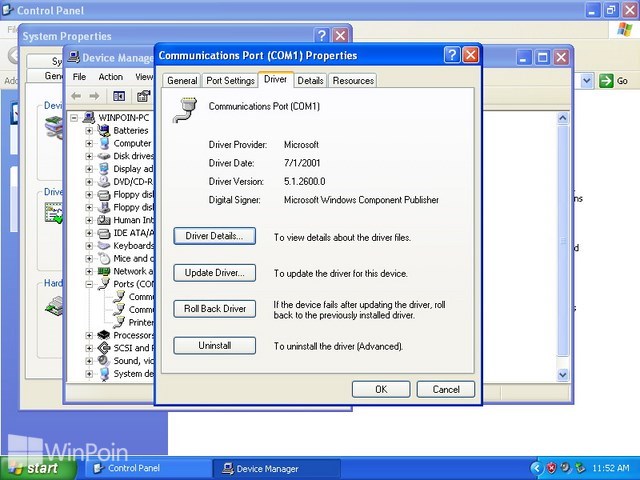Viewport: 640px width, 480px height.
Task: Click the Keyboards icon in device tree
Action: click(104, 246)
